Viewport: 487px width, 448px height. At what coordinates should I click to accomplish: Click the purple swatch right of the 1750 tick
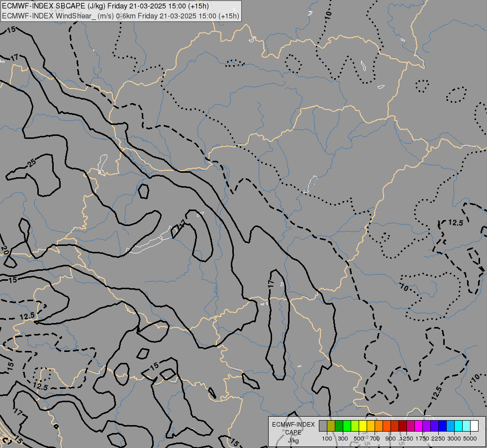pos(426,426)
